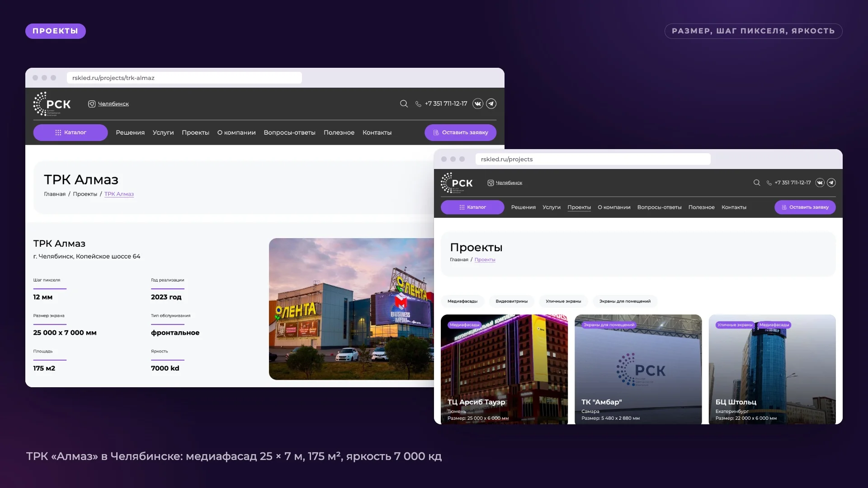Click Оставить заявку in TRK Almaz window
The height and width of the screenshot is (488, 868).
coord(460,133)
